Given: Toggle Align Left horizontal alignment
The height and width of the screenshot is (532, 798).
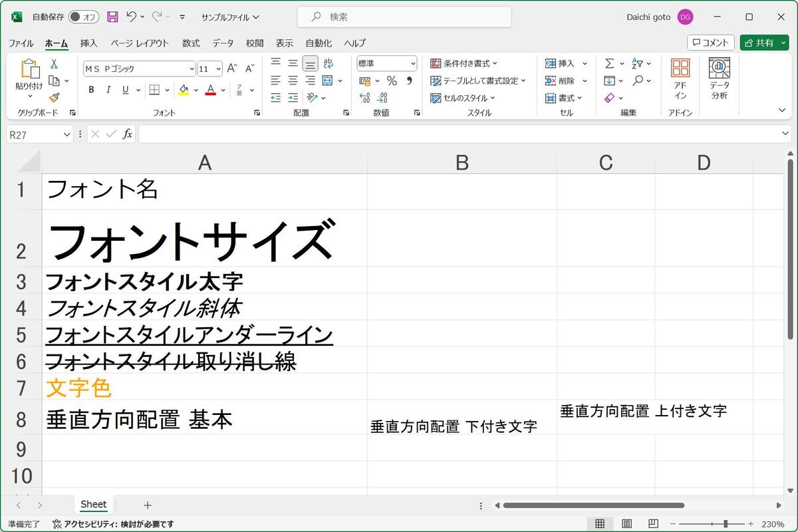Looking at the screenshot, I should 276,80.
